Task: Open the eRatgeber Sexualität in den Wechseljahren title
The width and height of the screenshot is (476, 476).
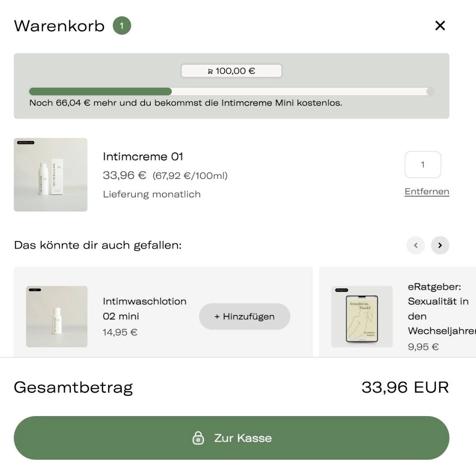Action: [441, 309]
